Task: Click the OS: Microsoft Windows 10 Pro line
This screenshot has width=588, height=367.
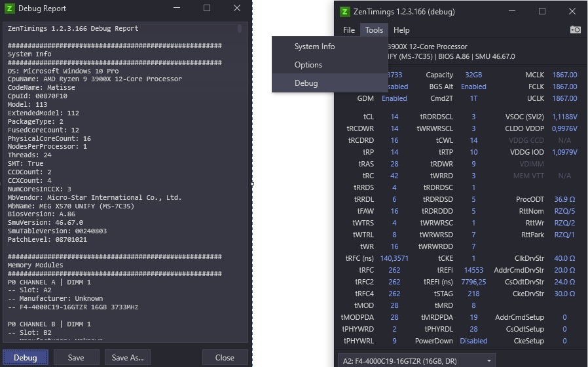Action: 63,71
